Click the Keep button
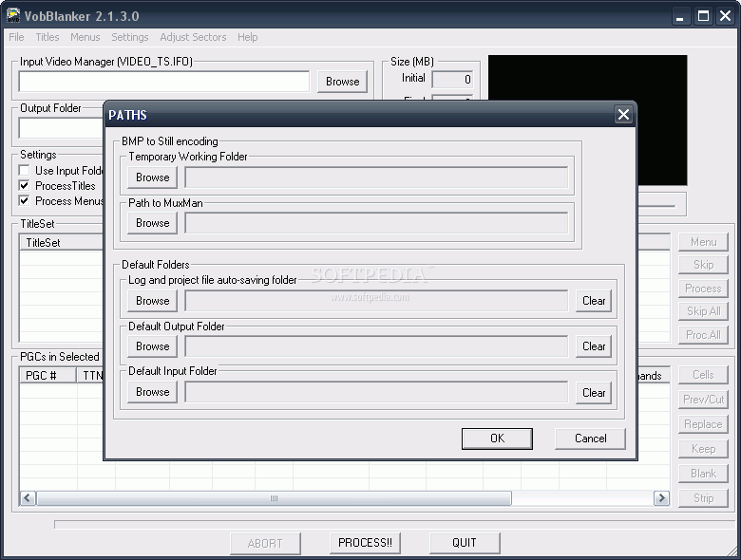 (703, 449)
